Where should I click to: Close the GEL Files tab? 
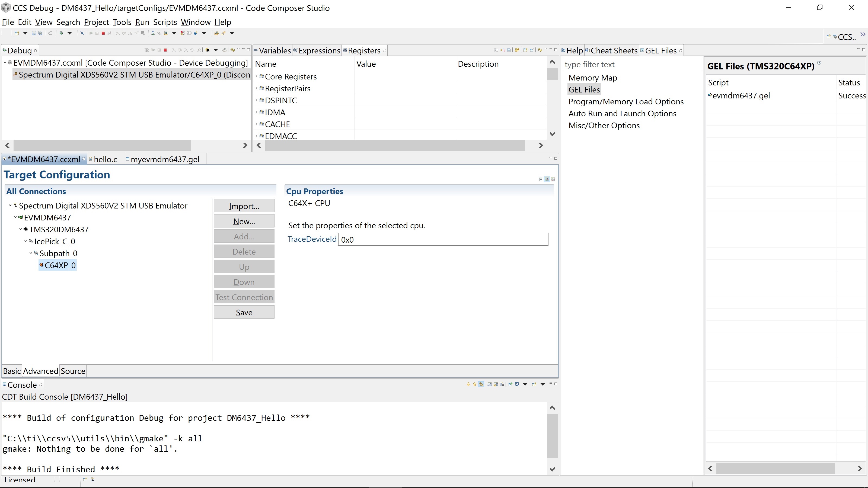click(680, 50)
